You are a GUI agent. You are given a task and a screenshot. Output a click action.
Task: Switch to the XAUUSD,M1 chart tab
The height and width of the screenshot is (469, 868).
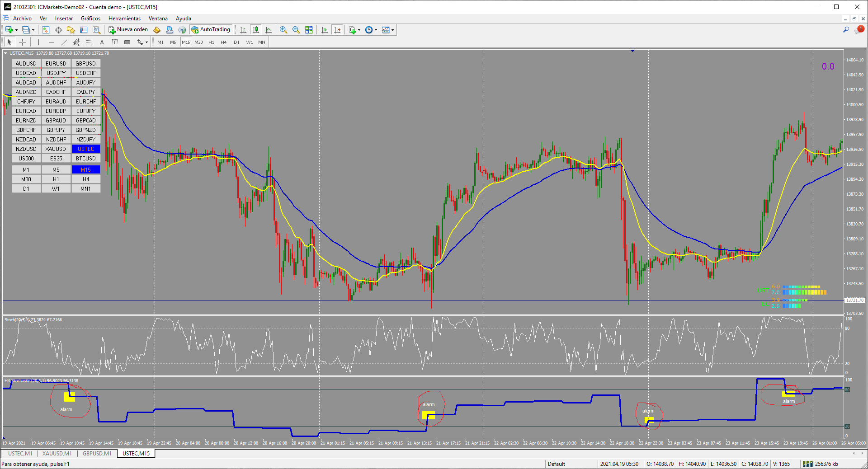[x=57, y=454]
